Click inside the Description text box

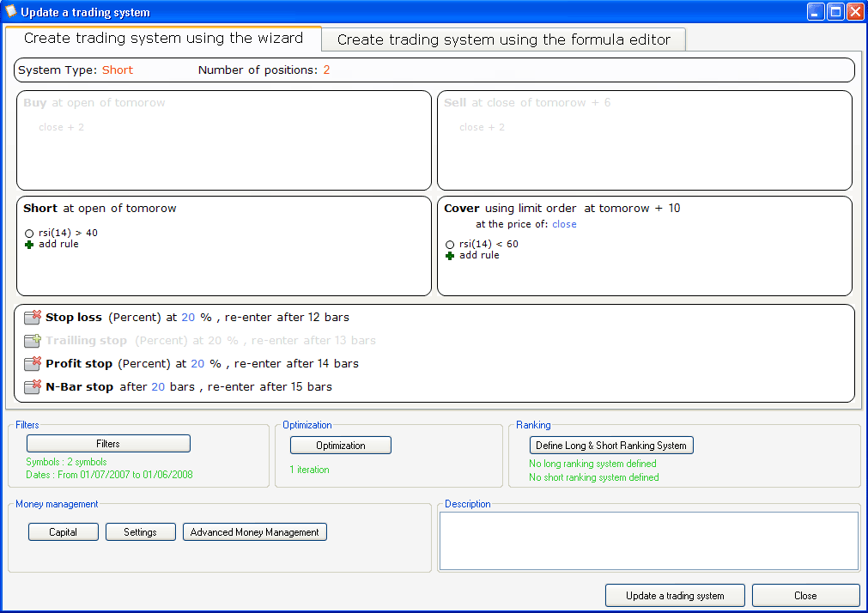tap(648, 540)
